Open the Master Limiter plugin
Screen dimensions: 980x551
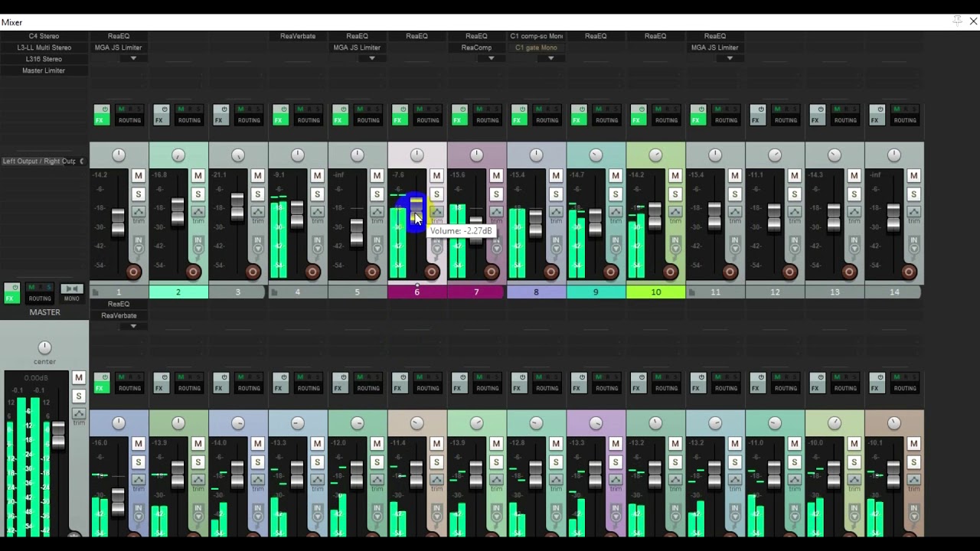point(44,70)
